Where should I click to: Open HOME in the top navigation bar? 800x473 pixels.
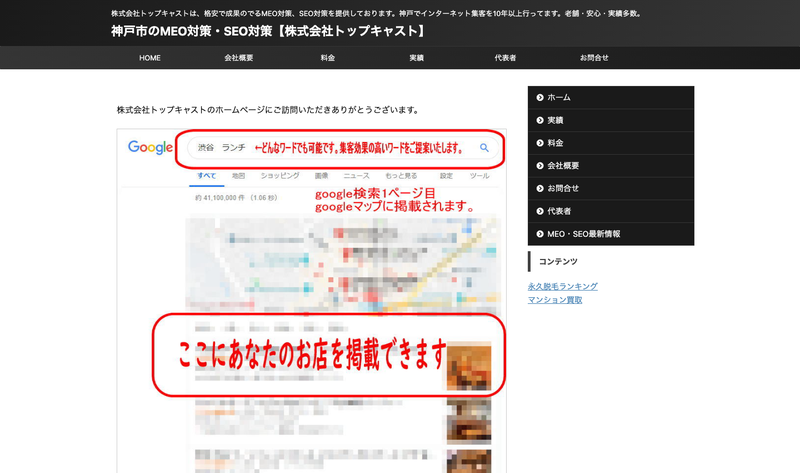150,58
